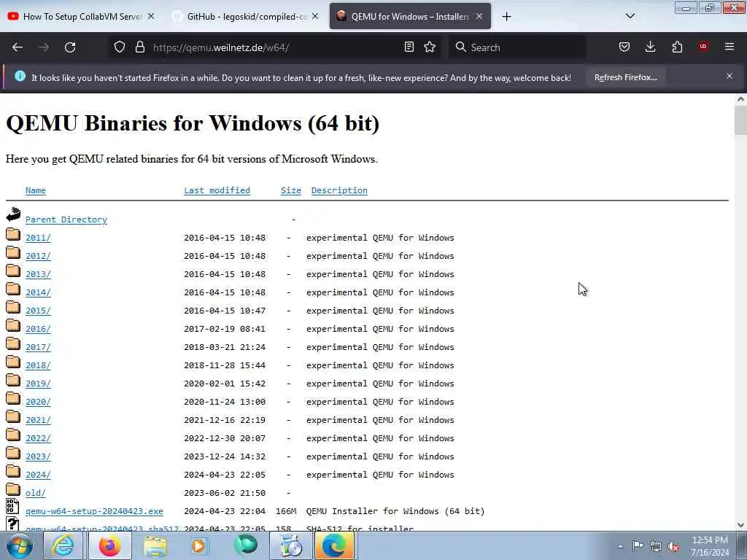
Task: Open the old/ folder link
Action: tap(36, 493)
